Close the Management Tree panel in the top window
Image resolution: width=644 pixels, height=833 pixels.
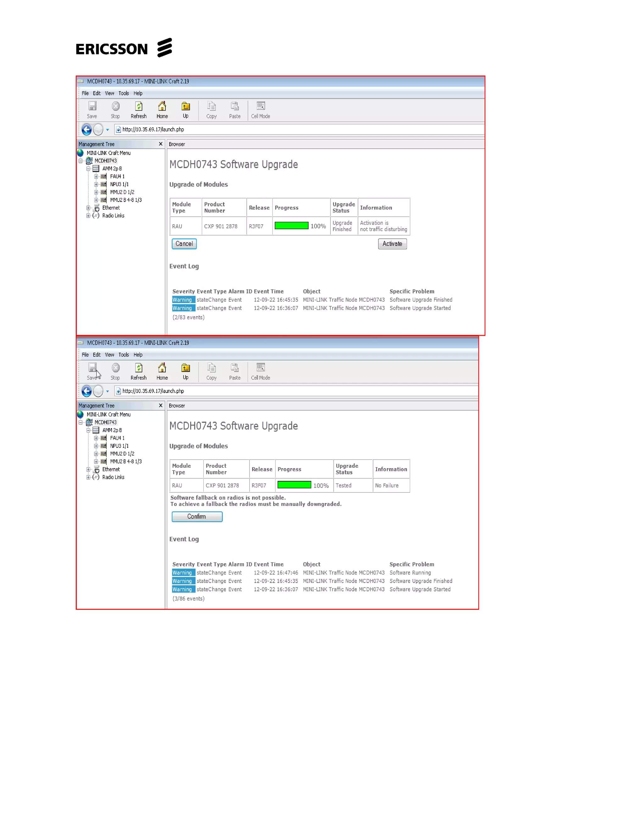pos(161,144)
